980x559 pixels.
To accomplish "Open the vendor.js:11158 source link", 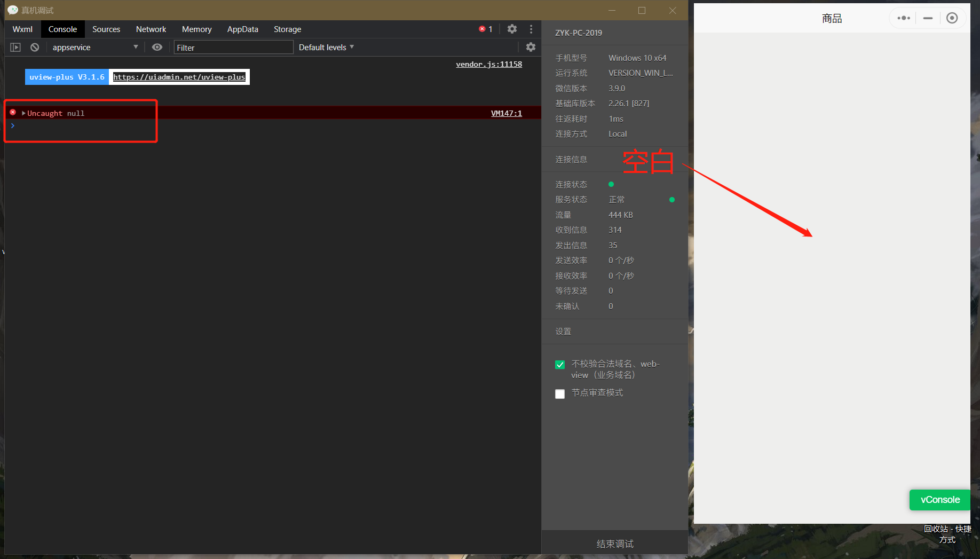I will coord(488,64).
